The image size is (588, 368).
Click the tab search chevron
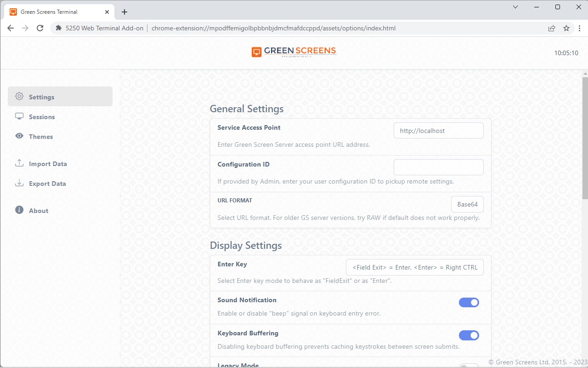[515, 7]
